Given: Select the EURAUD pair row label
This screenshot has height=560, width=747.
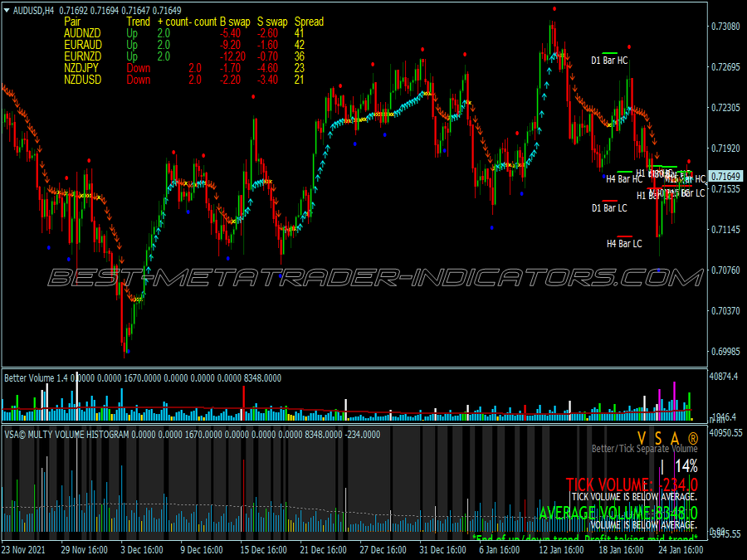Looking at the screenshot, I should [83, 45].
